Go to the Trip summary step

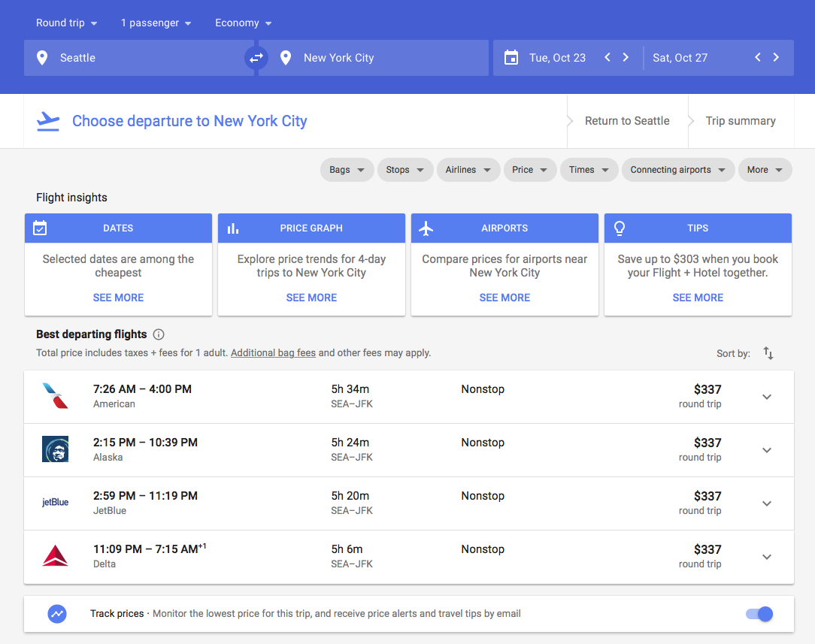tap(740, 121)
